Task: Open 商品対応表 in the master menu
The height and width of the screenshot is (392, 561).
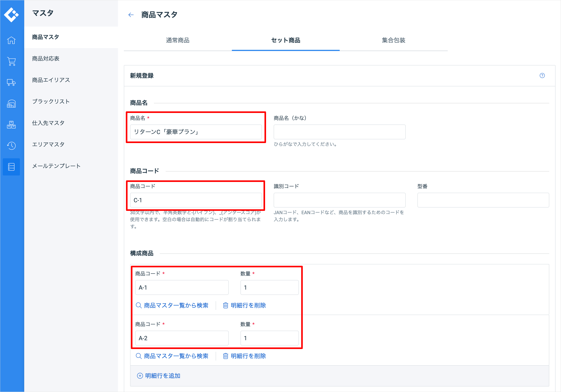Action: [x=46, y=59]
